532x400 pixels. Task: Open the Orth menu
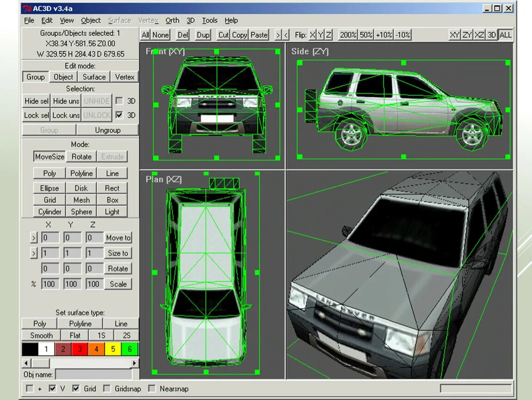pyautogui.click(x=173, y=20)
